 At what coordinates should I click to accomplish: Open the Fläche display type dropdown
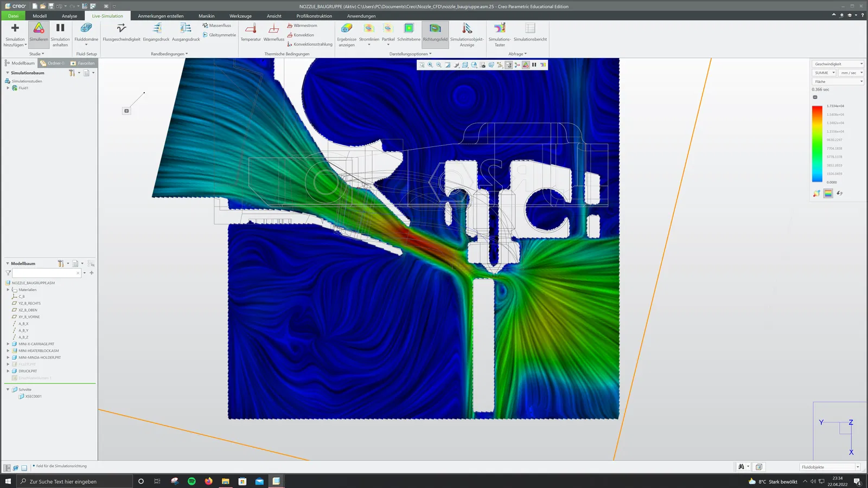(x=838, y=81)
